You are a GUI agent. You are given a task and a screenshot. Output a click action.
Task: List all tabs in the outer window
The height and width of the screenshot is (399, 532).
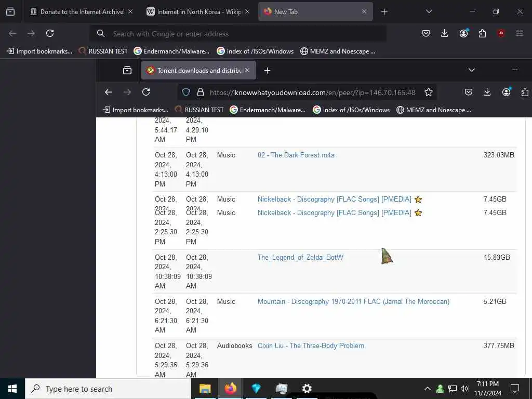[x=429, y=11]
